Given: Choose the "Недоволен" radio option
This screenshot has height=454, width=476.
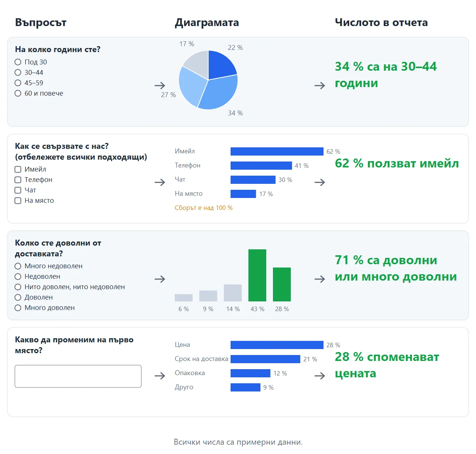Looking at the screenshot, I should [x=18, y=276].
